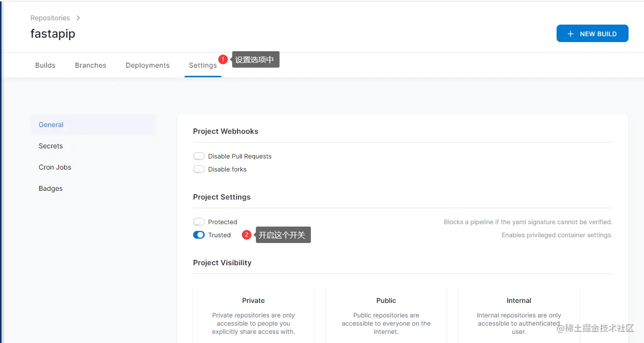This screenshot has width=644, height=343.
Task: Switch to the Branches tab
Action: pyautogui.click(x=90, y=65)
